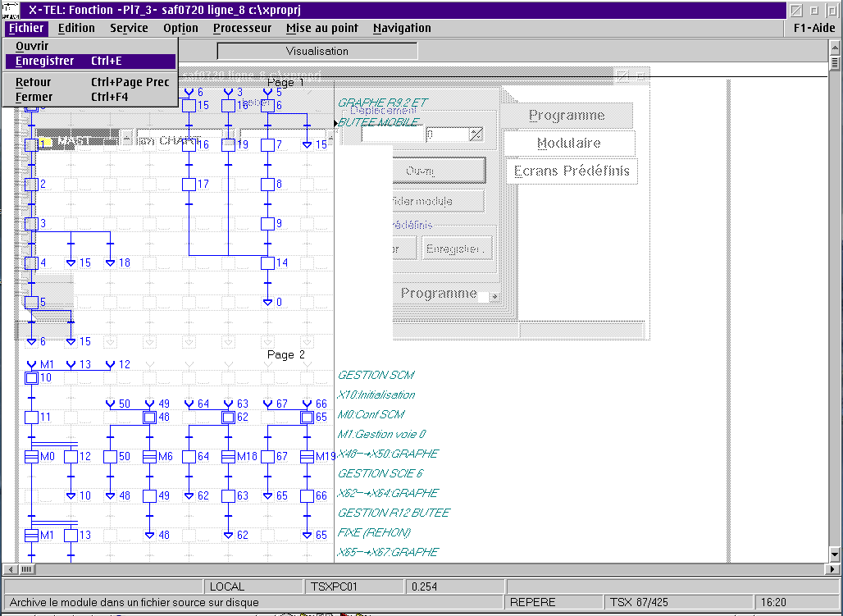
Task: Click the Modulaire button
Action: pos(569,144)
